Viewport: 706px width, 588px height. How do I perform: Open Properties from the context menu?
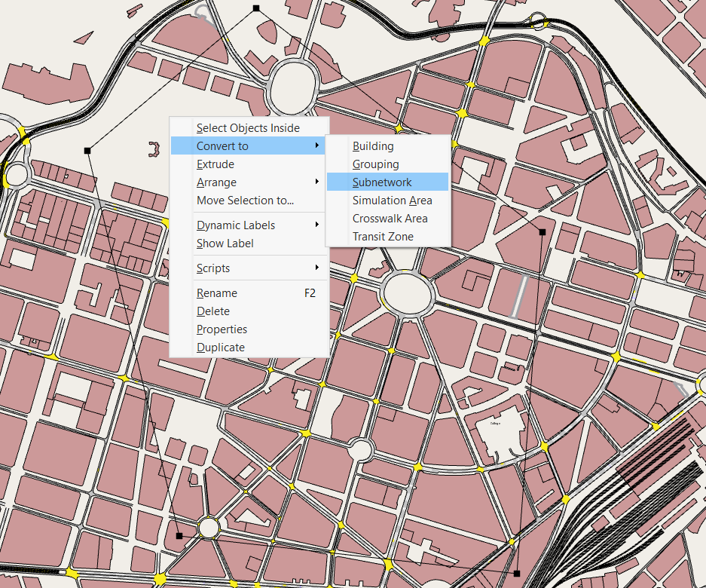pyautogui.click(x=222, y=329)
